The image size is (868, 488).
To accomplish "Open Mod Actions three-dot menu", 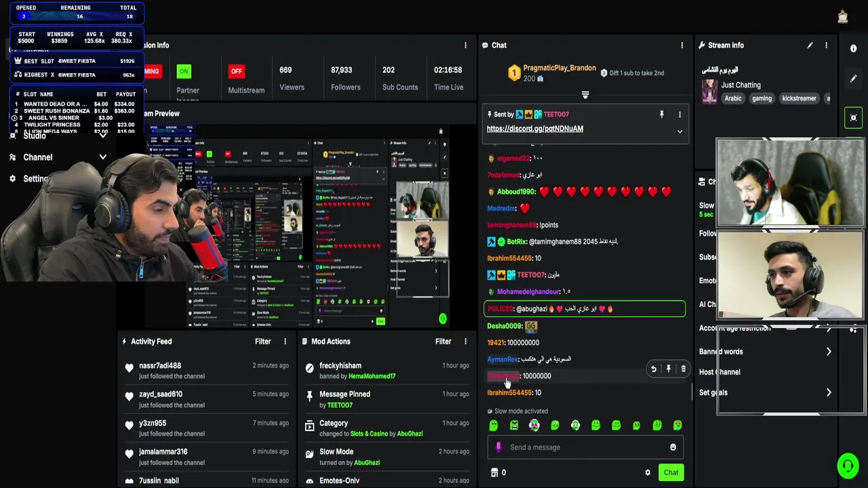I will pos(465,342).
